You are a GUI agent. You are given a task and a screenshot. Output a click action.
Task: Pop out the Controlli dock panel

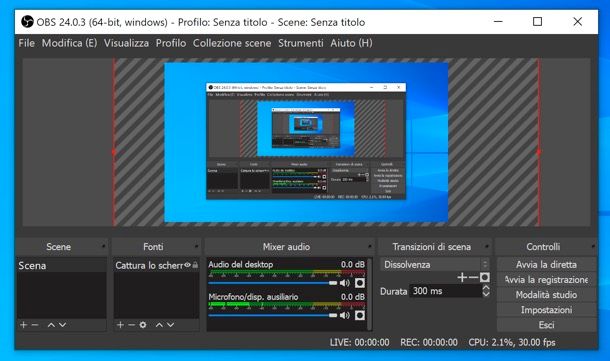(x=593, y=246)
